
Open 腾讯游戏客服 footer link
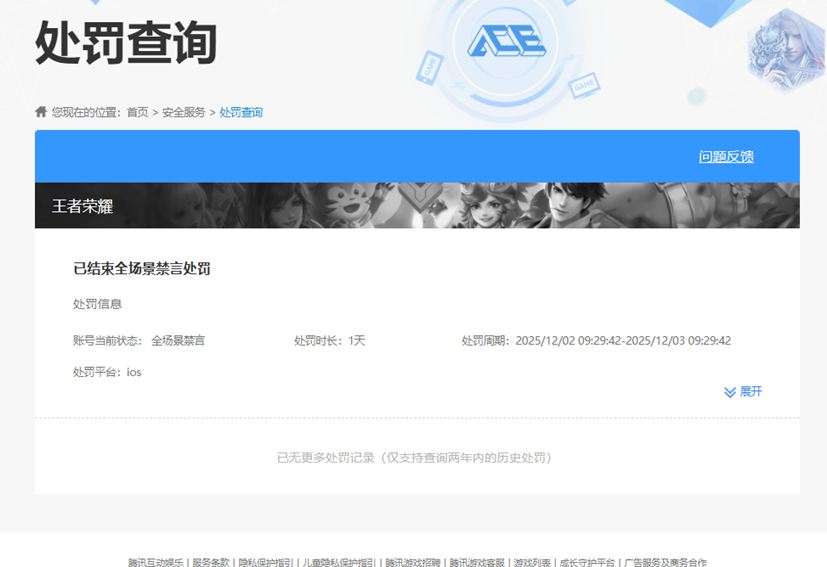pos(477,562)
